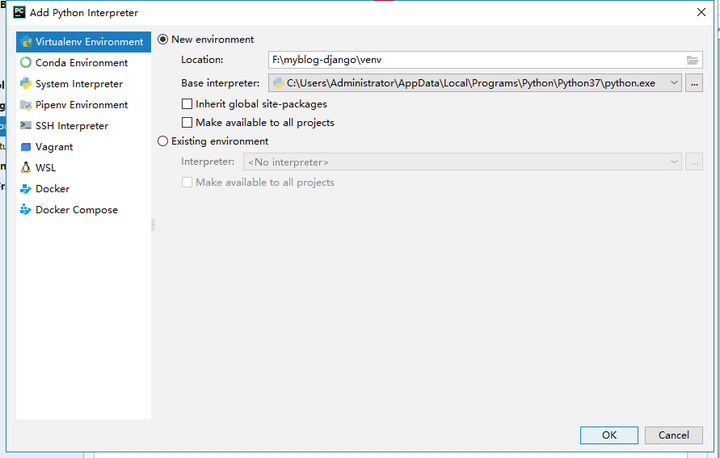
Task: Choose the Pipenv Environment icon
Action: 26,105
